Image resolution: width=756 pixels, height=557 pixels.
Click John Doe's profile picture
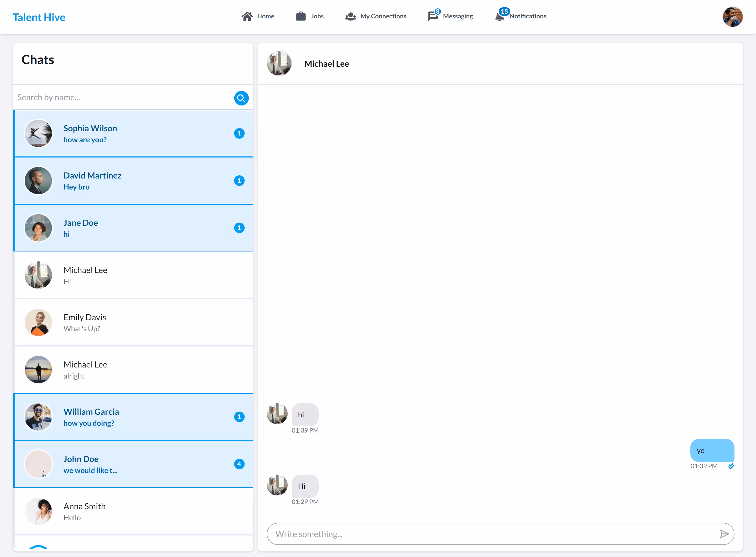(38, 464)
